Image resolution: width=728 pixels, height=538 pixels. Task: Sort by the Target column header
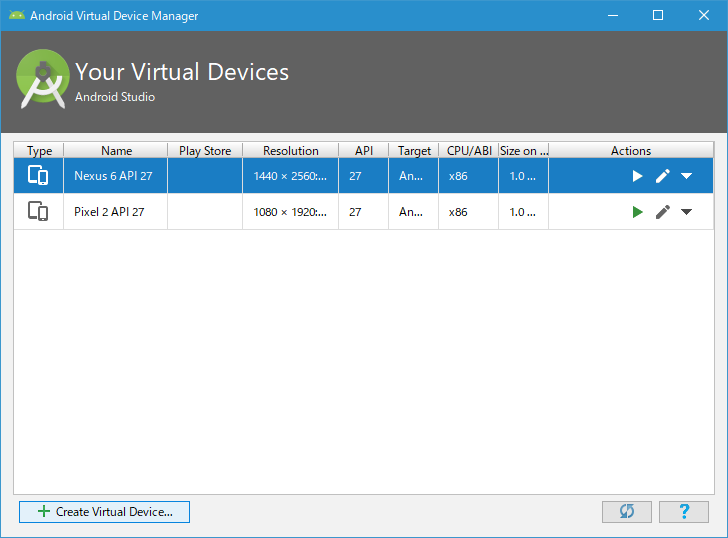click(x=414, y=150)
